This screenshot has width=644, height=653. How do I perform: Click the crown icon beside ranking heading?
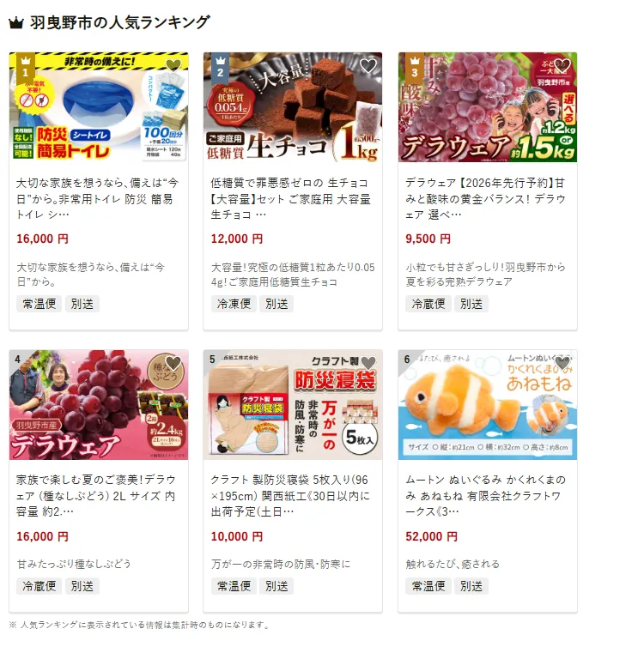pyautogui.click(x=16, y=22)
